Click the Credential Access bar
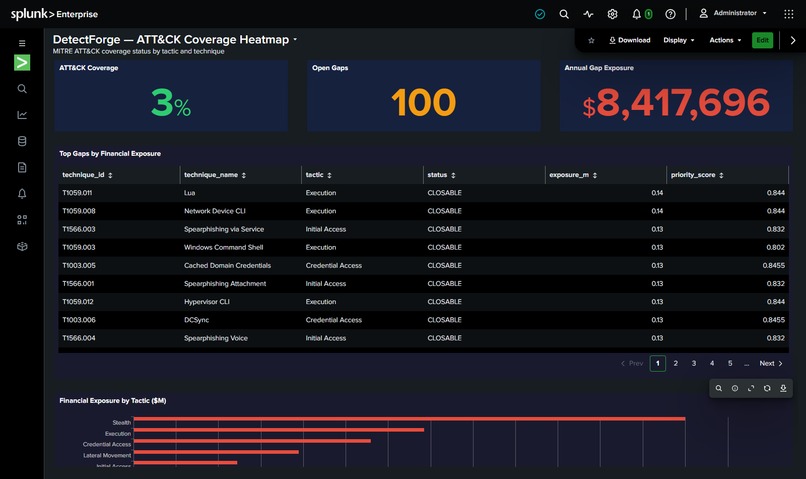The image size is (806, 479). 252,441
